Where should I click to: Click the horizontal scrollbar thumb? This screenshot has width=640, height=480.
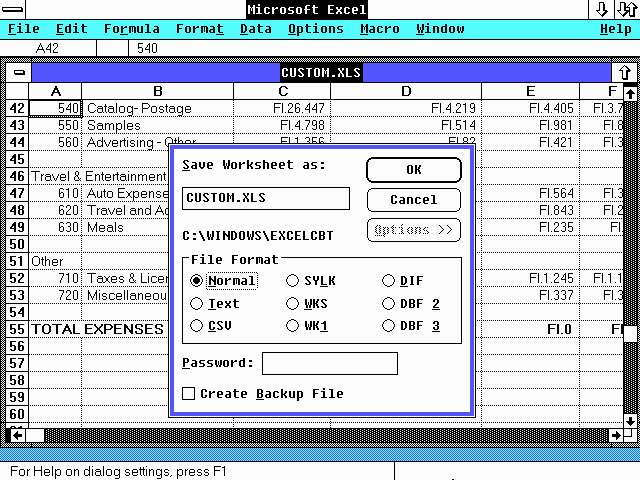(x=35, y=436)
